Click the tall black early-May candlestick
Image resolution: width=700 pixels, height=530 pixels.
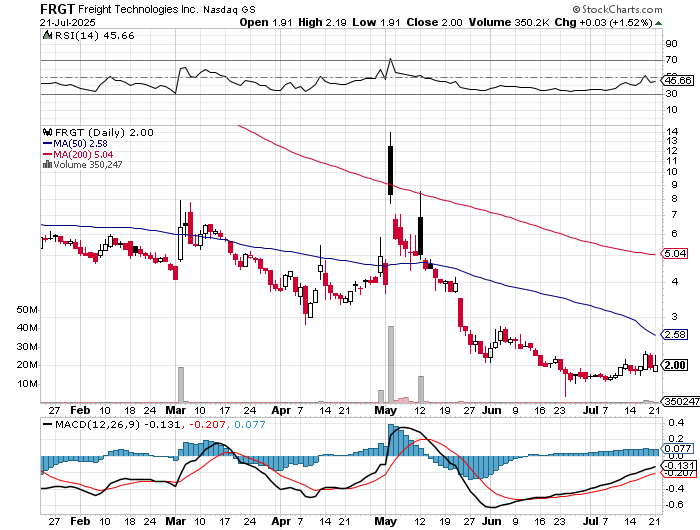tap(391, 170)
